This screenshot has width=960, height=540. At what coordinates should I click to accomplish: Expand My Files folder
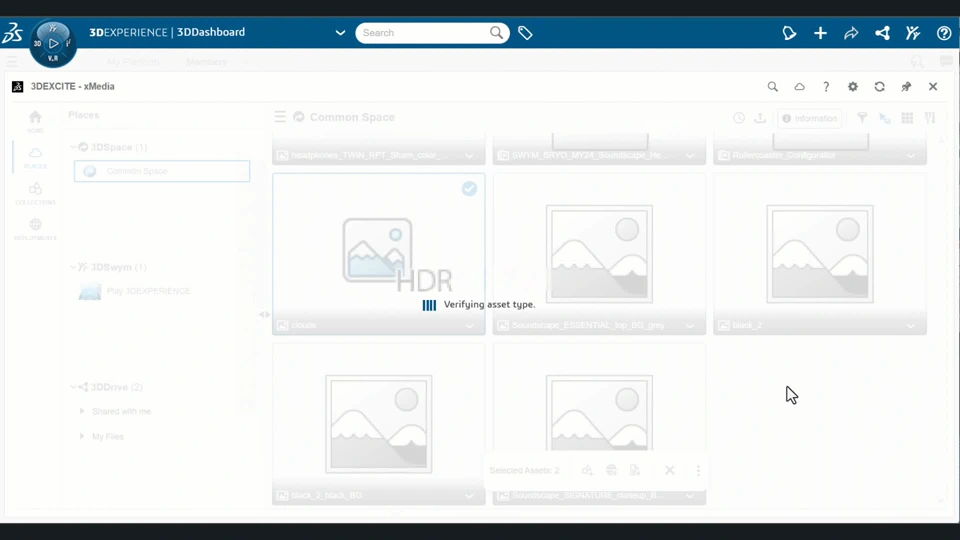pos(82,437)
